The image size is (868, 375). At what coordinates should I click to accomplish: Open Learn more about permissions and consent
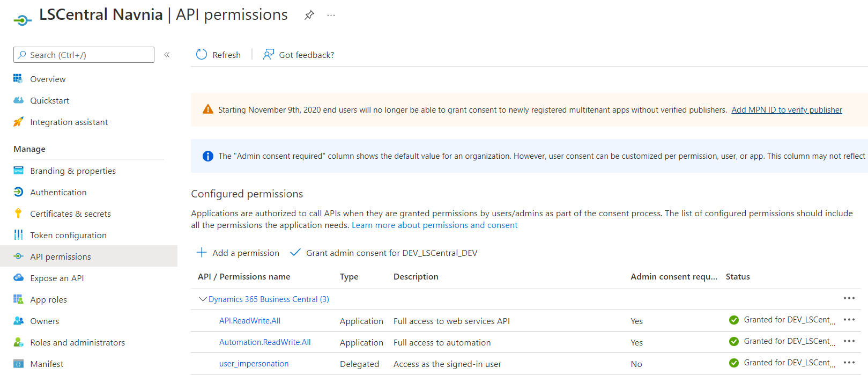434,225
